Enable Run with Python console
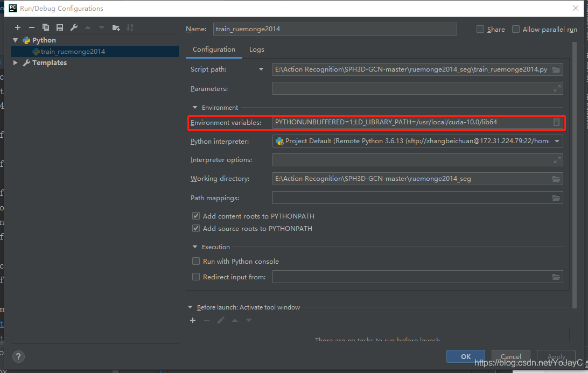The height and width of the screenshot is (373, 588). coord(196,261)
